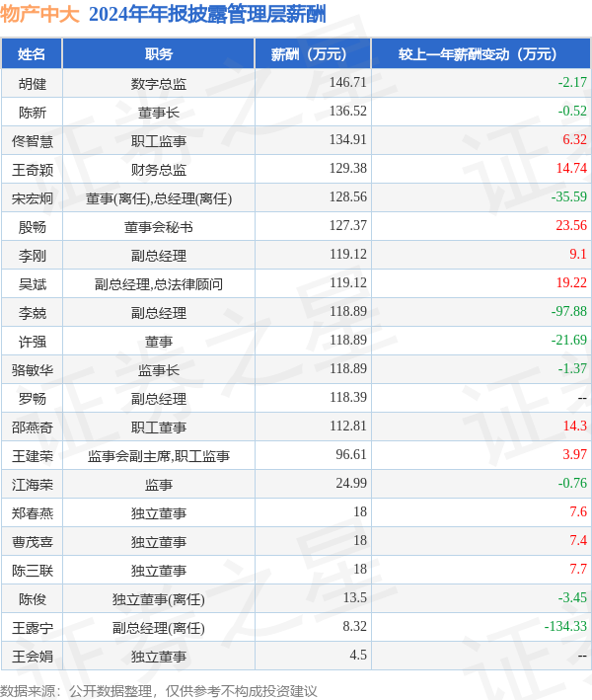The height and width of the screenshot is (700, 592).
Task: Select the name 骆敏华
Action: point(33,369)
